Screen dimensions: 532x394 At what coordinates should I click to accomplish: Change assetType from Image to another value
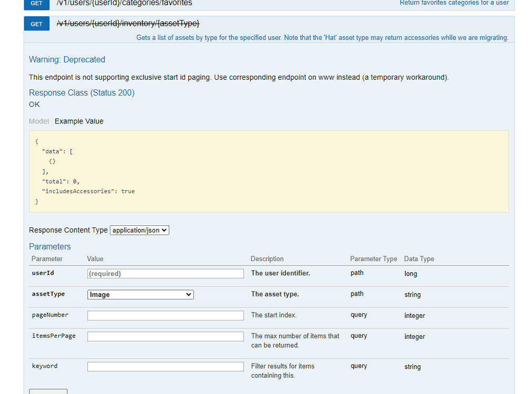140,294
